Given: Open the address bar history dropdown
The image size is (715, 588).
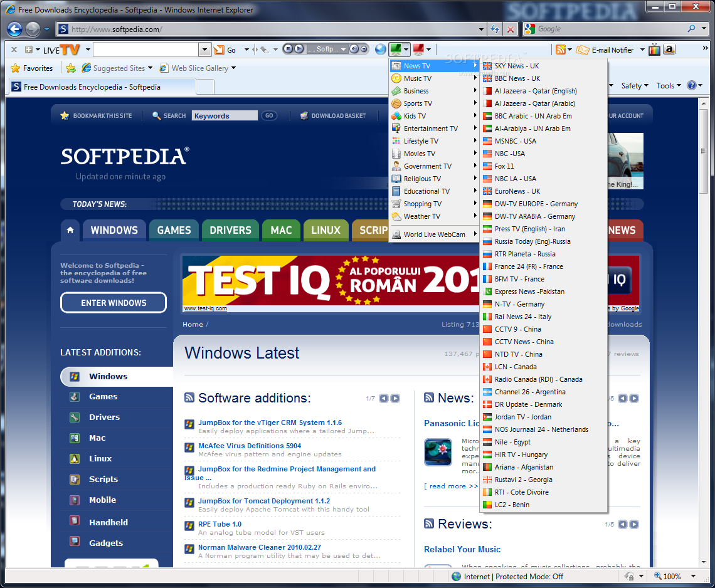Looking at the screenshot, I should (481, 29).
